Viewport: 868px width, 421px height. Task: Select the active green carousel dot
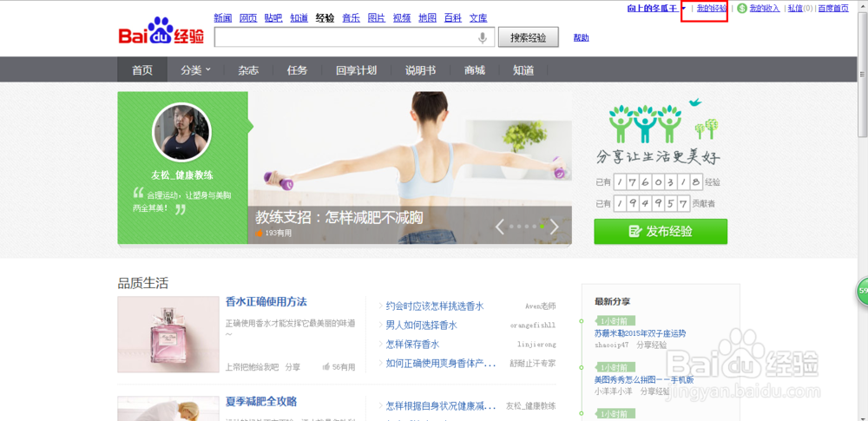(542, 227)
